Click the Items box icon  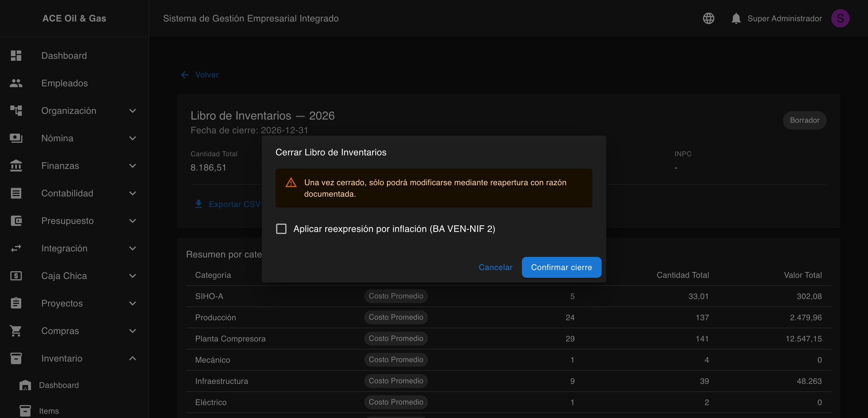tap(25, 411)
